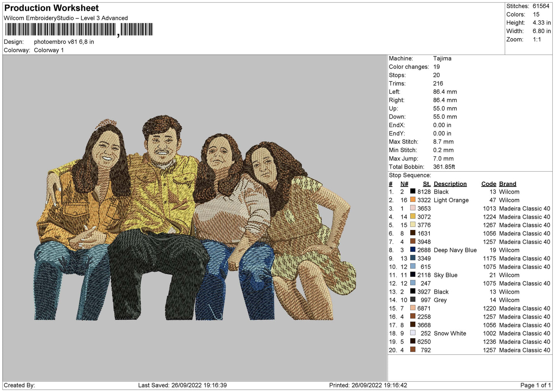Screen dimensions: 555x392
Task: Click the 'Printed: 26/09/2022 19:16:42' text
Action: [368, 385]
